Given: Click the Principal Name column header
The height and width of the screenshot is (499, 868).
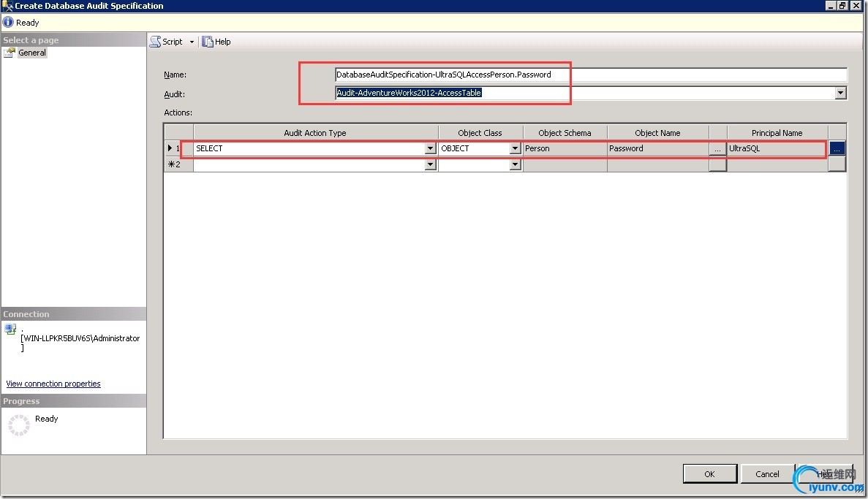Looking at the screenshot, I should (x=777, y=133).
